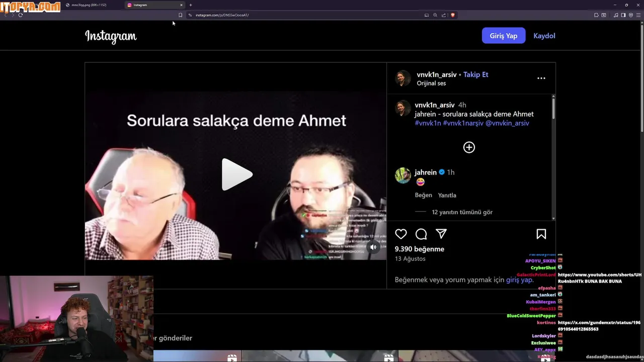Open vnvk1n_arsiv avatar in post header
Screen dimensions: 644x362
(403, 78)
